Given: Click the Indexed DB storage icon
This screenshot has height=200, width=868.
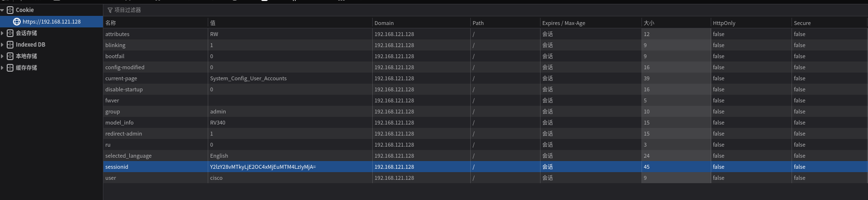Looking at the screenshot, I should point(10,45).
